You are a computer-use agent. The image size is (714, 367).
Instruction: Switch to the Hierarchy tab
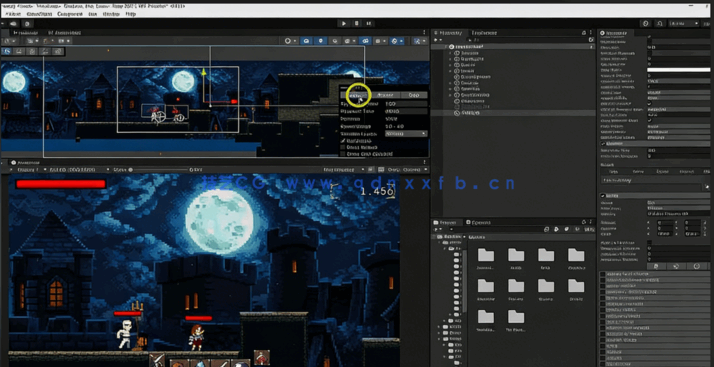449,33
